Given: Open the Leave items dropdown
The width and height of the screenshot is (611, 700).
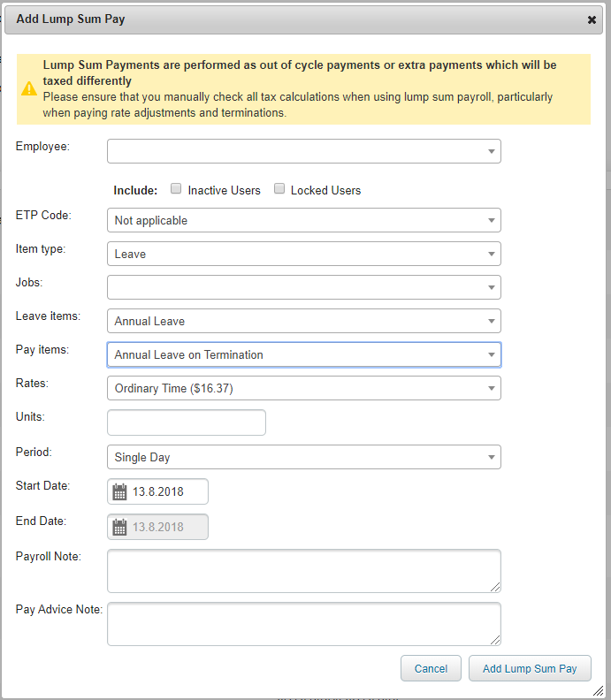Looking at the screenshot, I should pos(303,321).
